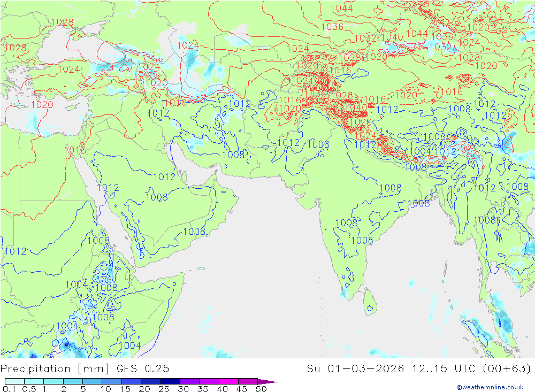The image size is (535, 392).
Task: Pick the 25–30 mm navy legend swatch
Action: pos(170,381)
